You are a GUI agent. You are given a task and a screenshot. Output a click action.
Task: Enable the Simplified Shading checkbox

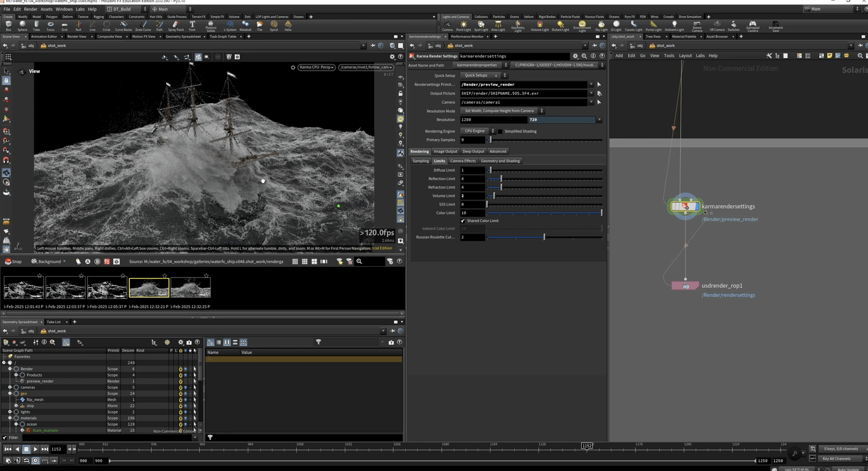[500, 131]
